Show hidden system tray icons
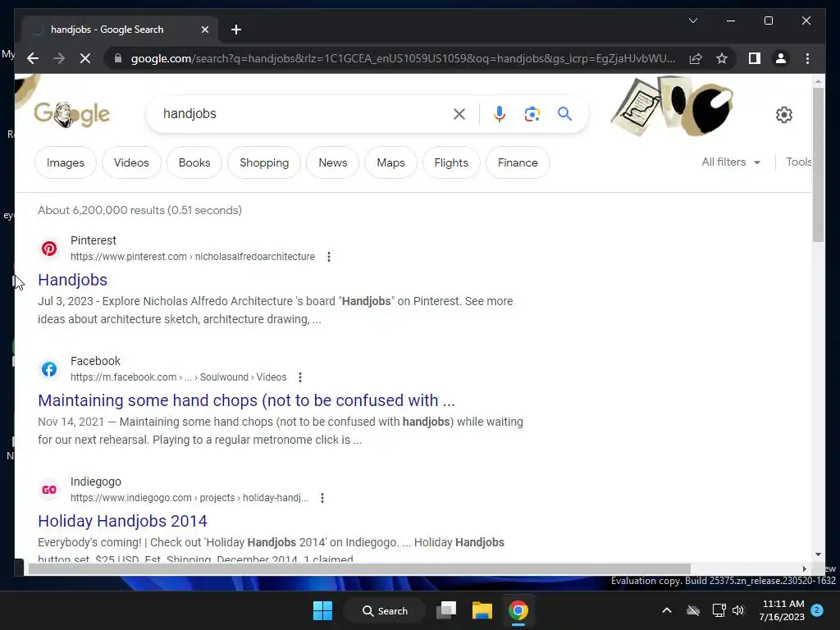Image resolution: width=840 pixels, height=630 pixels. [x=667, y=610]
